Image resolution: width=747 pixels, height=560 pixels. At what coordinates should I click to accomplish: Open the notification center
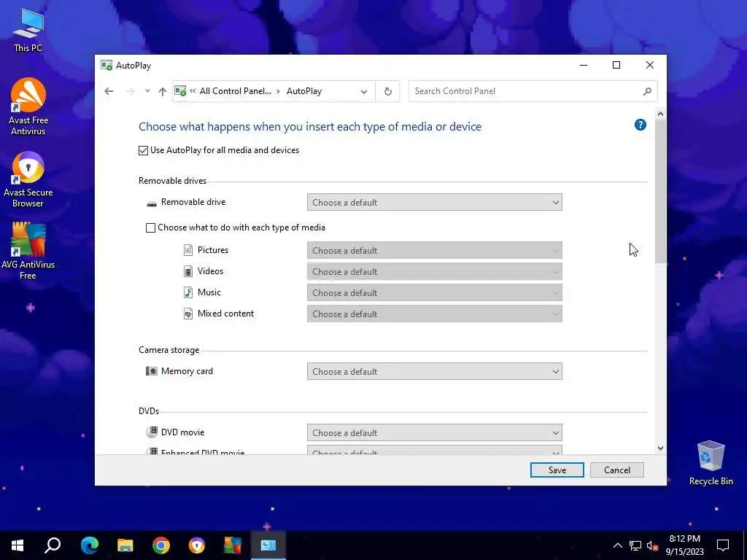coord(723,545)
